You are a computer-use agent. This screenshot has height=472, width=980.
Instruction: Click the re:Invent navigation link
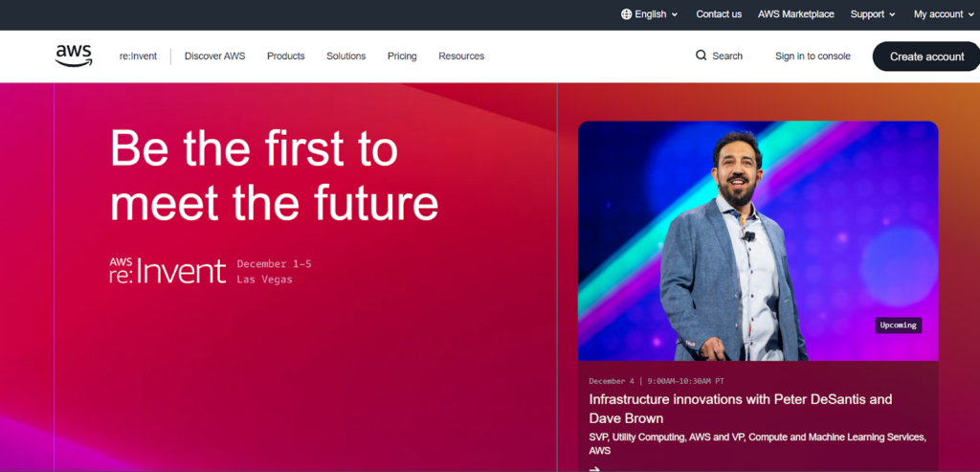138,56
